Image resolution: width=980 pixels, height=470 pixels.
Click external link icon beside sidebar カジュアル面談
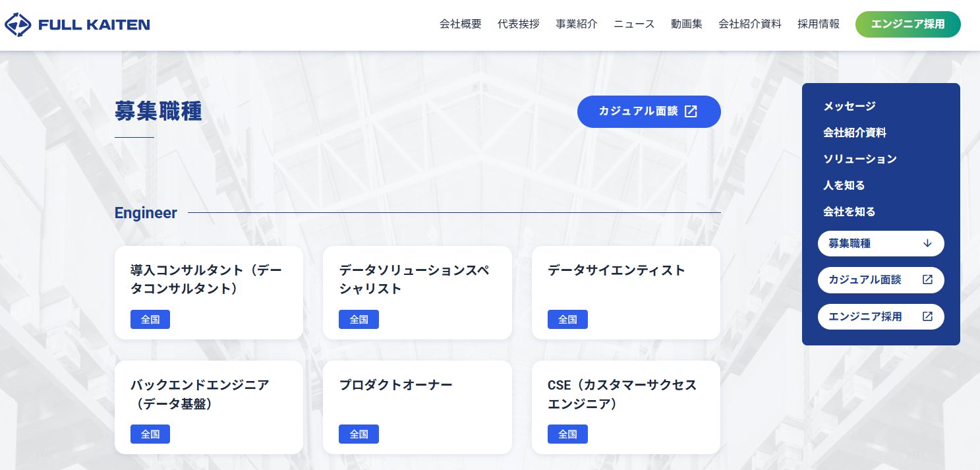pos(927,279)
